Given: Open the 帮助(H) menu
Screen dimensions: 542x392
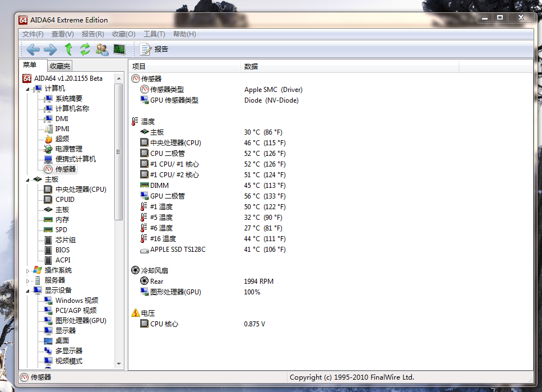Looking at the screenshot, I should click(184, 34).
